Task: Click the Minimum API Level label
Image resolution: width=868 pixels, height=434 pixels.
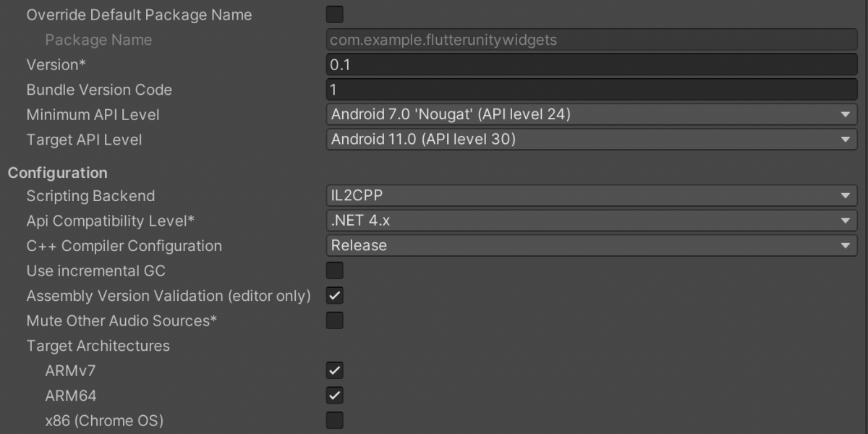Action: coord(93,114)
